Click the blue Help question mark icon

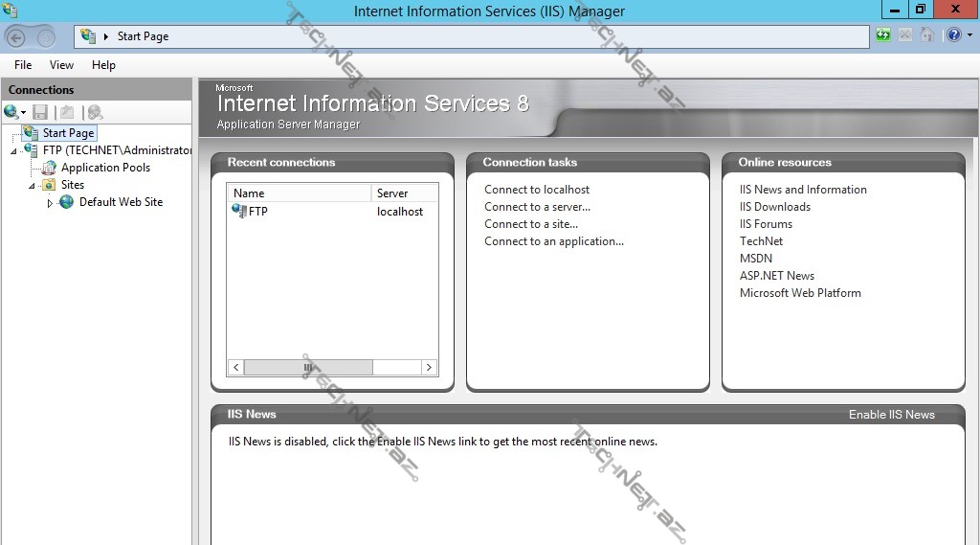[953, 35]
